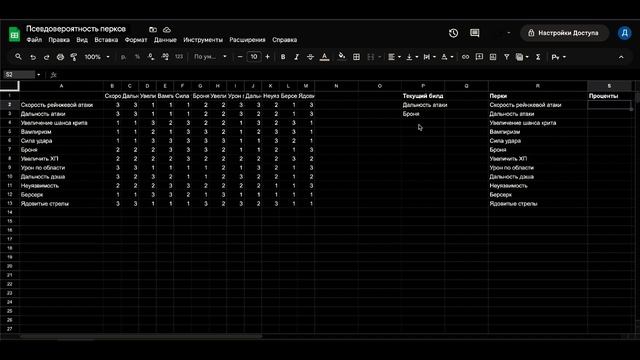Open the account avatar Д
This screenshot has height=360, width=640.
[624, 33]
